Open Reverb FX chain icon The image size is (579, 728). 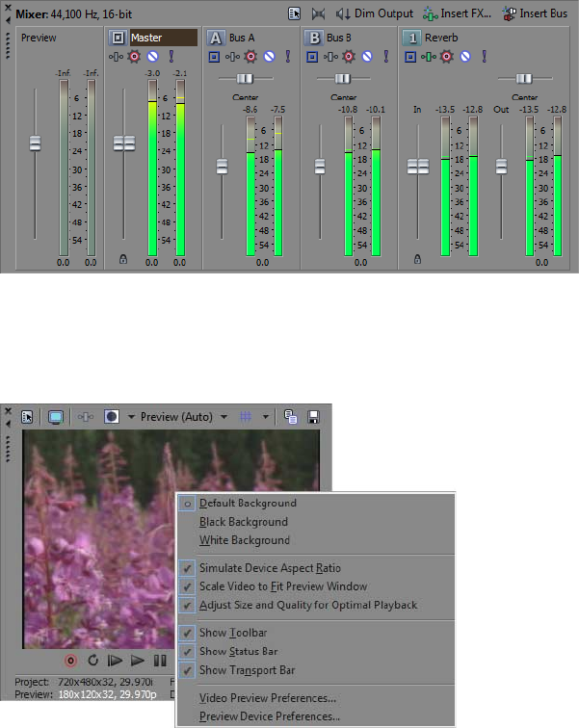tap(429, 57)
